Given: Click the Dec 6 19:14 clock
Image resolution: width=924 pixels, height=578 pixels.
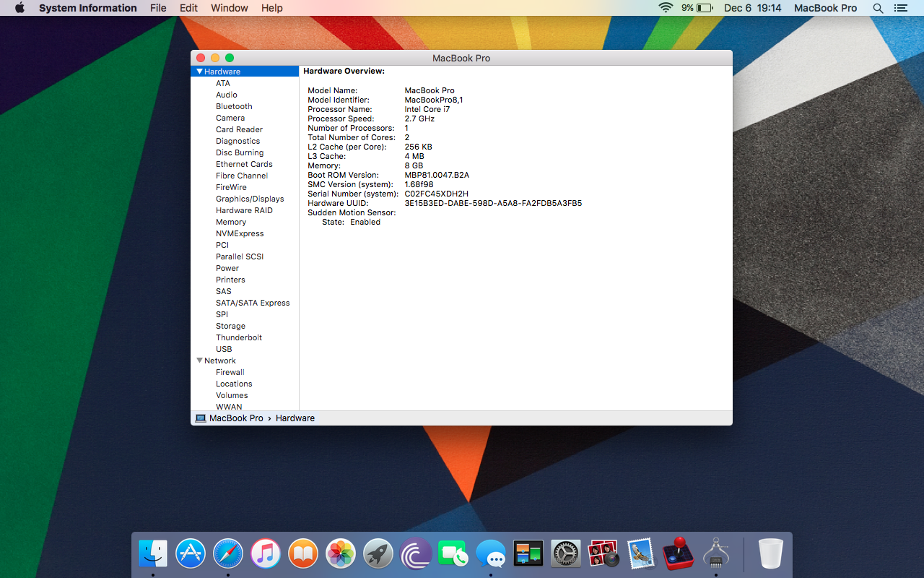Looking at the screenshot, I should tap(753, 8).
